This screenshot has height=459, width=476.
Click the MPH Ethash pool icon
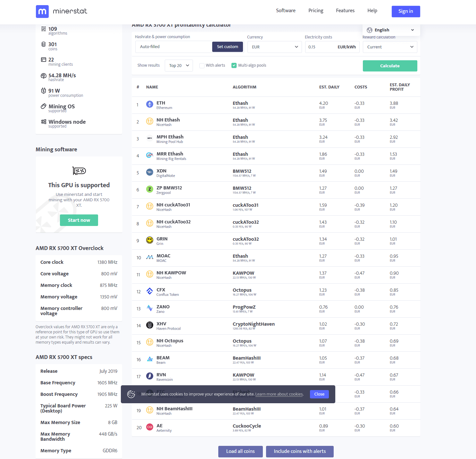coord(150,138)
